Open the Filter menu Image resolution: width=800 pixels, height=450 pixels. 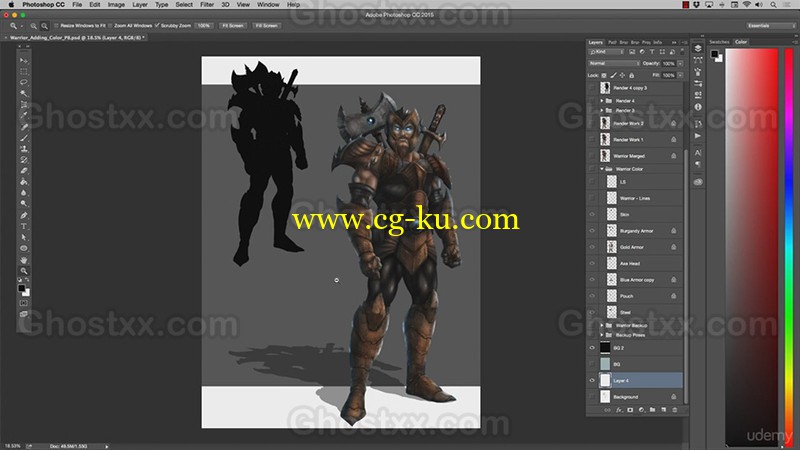[207, 5]
